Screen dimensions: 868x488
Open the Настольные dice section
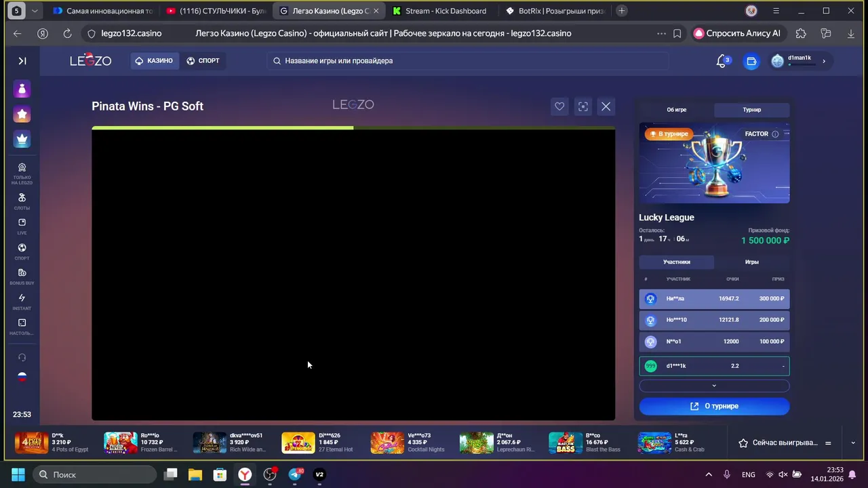22,327
